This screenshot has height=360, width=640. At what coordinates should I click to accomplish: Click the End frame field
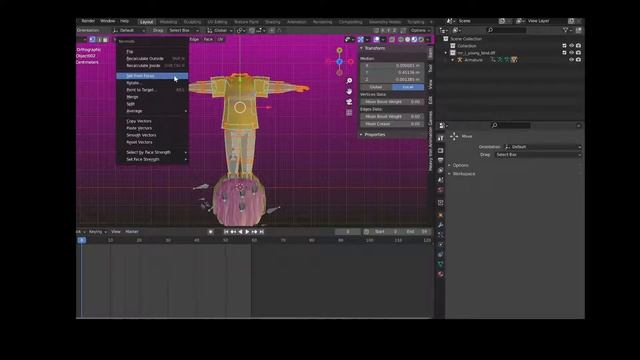click(416, 232)
